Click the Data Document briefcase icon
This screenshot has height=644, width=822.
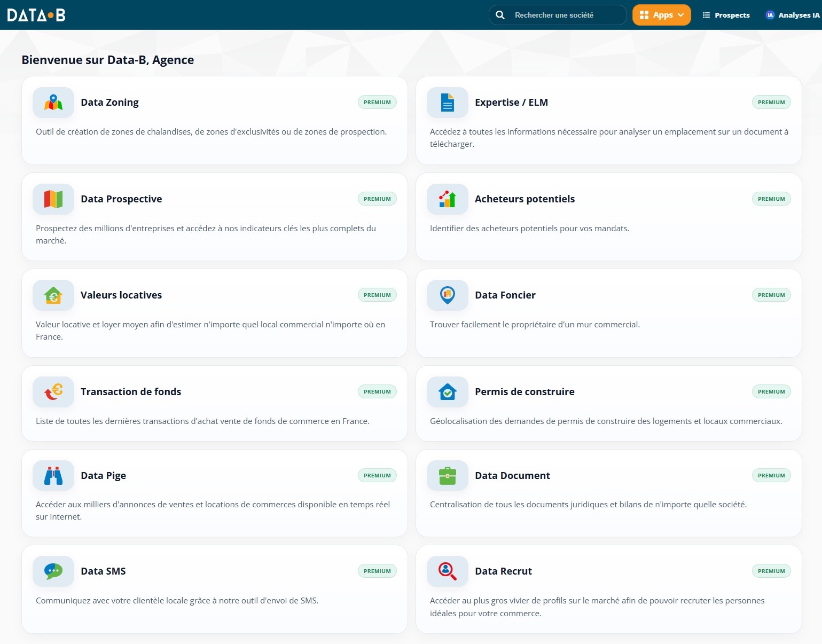[x=448, y=476]
